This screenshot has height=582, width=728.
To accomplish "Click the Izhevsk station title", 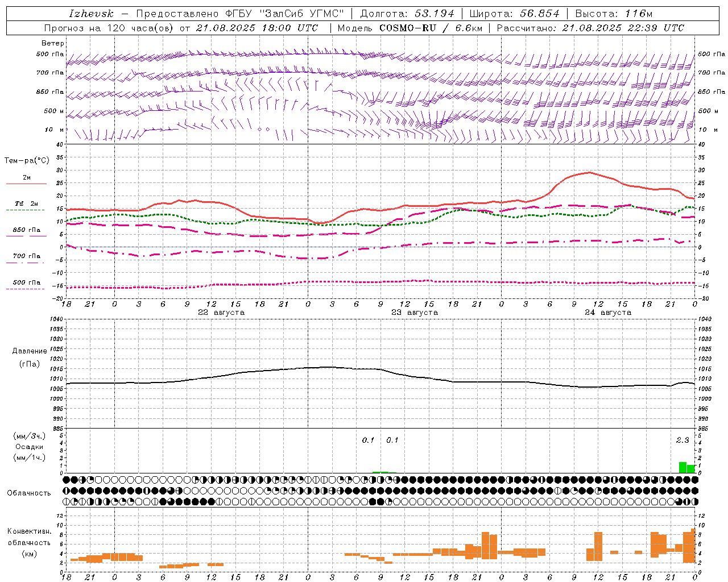I will pyautogui.click(x=91, y=14).
